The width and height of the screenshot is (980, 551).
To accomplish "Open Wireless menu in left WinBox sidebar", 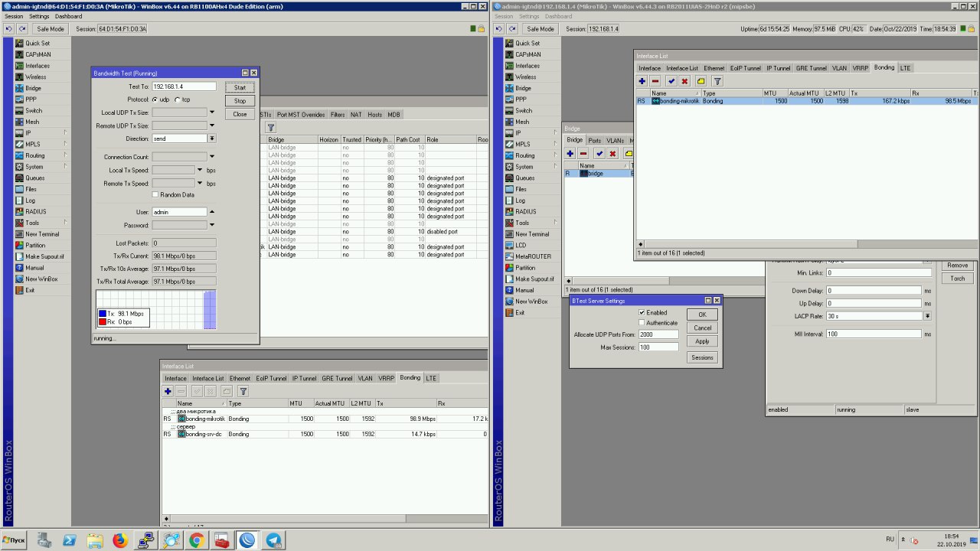I will click(x=35, y=77).
